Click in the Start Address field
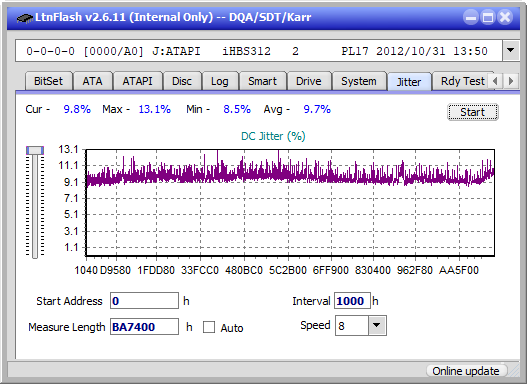 145,301
